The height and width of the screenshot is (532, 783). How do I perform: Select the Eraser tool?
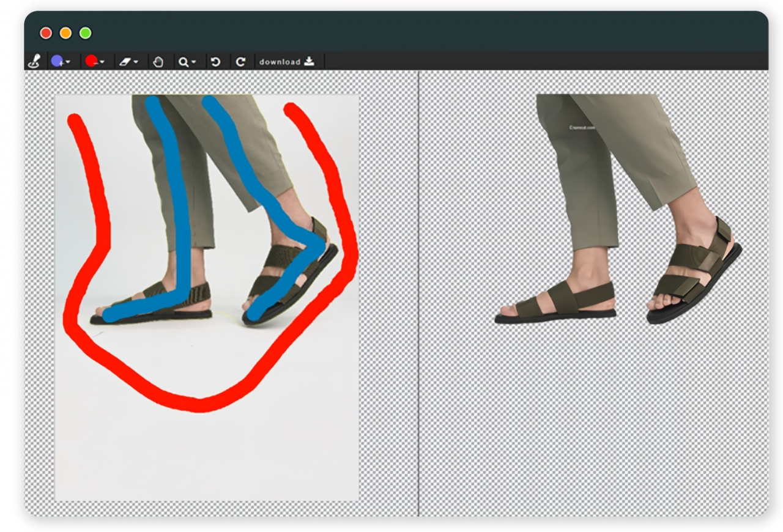pos(124,62)
